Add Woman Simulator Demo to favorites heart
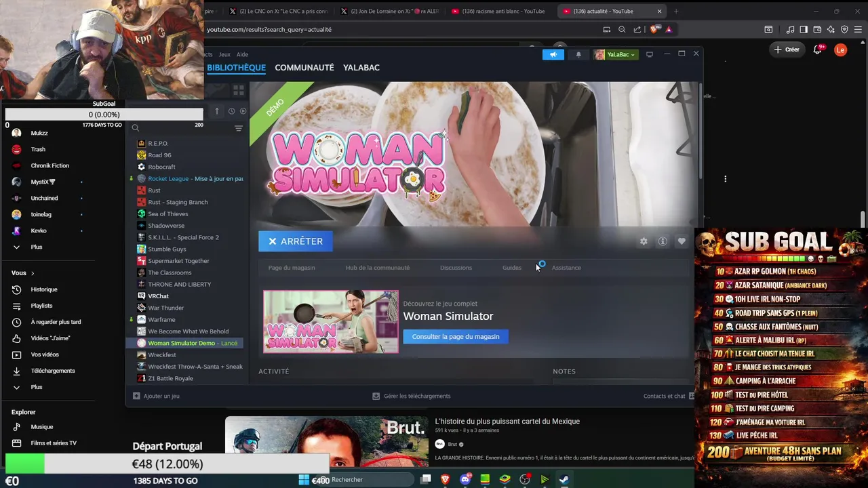The height and width of the screenshot is (488, 868). (x=682, y=241)
